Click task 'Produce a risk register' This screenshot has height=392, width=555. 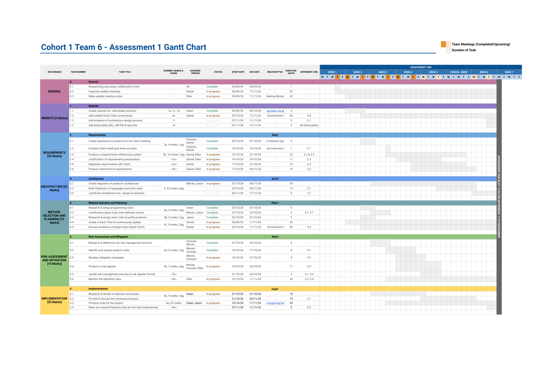click(x=102, y=266)
